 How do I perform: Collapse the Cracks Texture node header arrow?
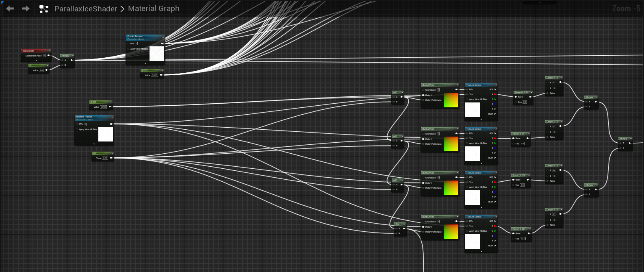pyautogui.click(x=163, y=37)
